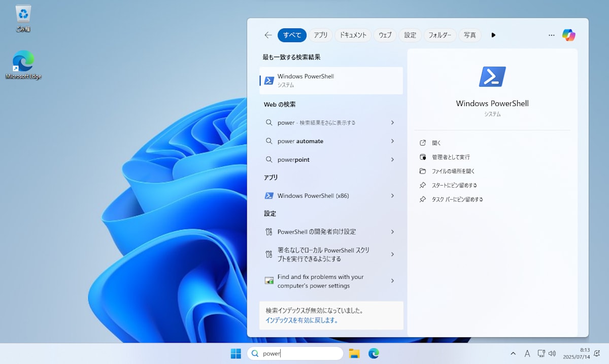This screenshot has width=609, height=364.
Task: Click magnifier icon beside 'powerpoint' suggestion
Action: point(269,160)
